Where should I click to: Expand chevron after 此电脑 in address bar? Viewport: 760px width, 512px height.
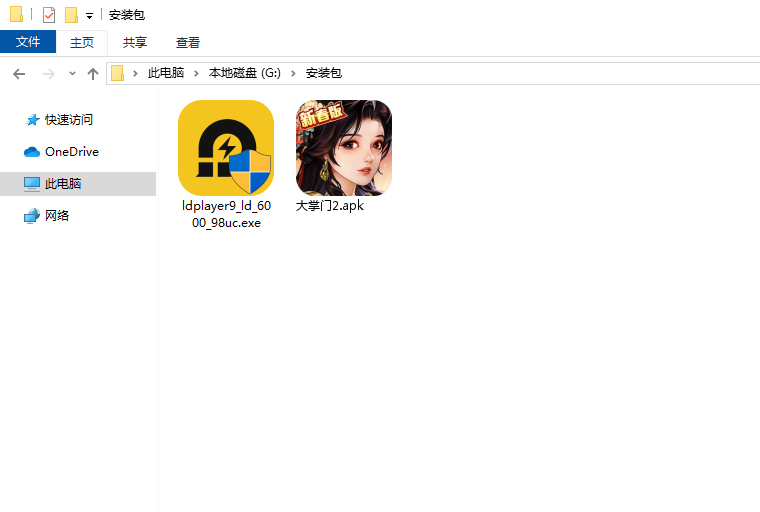196,73
